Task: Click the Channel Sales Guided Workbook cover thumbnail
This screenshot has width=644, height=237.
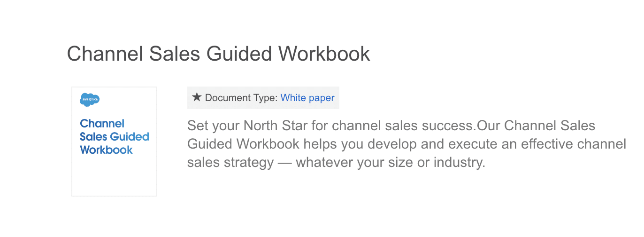Action: click(114, 142)
